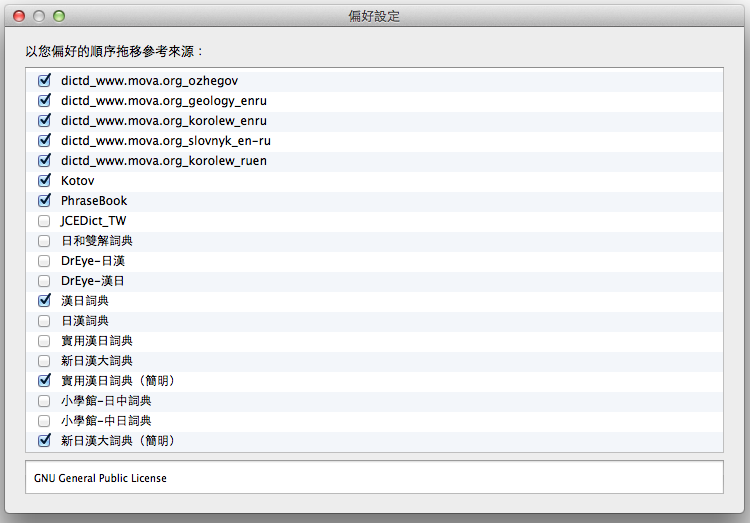Image resolution: width=750 pixels, height=523 pixels.
Task: Select the dictd_www.mova.org_slovnyk_en-ru row text
Action: pos(165,141)
